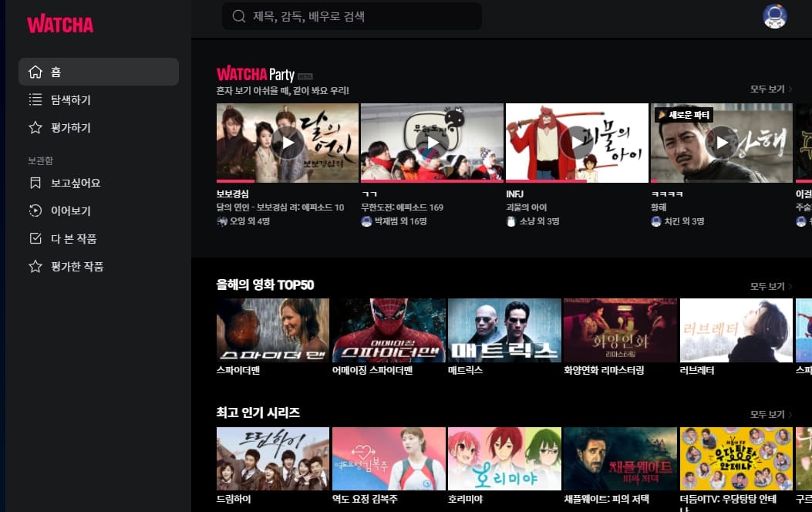Click the star icon beside 평가하기

(35, 127)
